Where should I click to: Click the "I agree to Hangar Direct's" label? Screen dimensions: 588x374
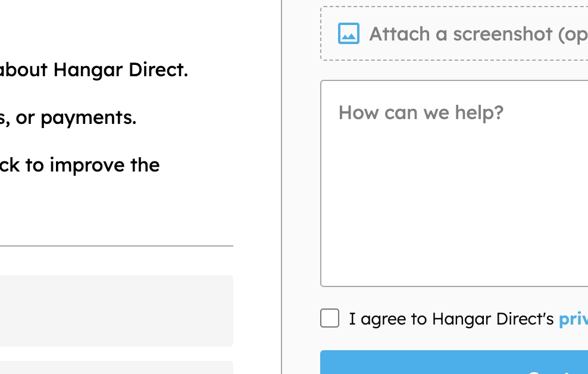(452, 319)
